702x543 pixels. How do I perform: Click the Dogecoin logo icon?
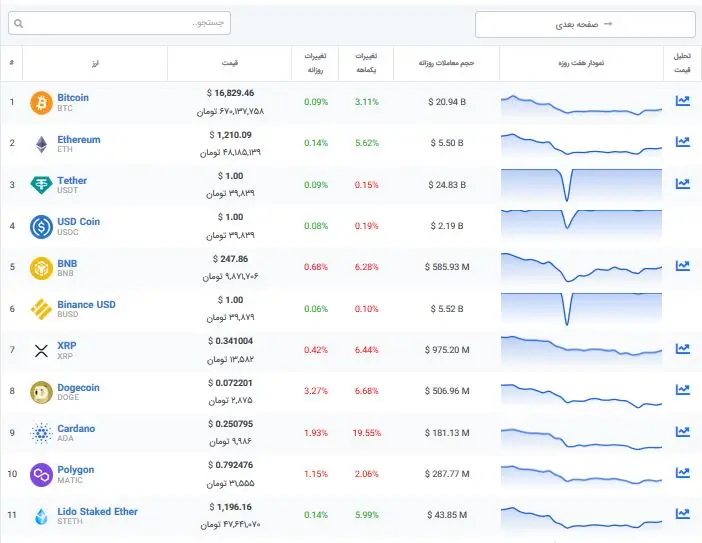tap(41, 391)
